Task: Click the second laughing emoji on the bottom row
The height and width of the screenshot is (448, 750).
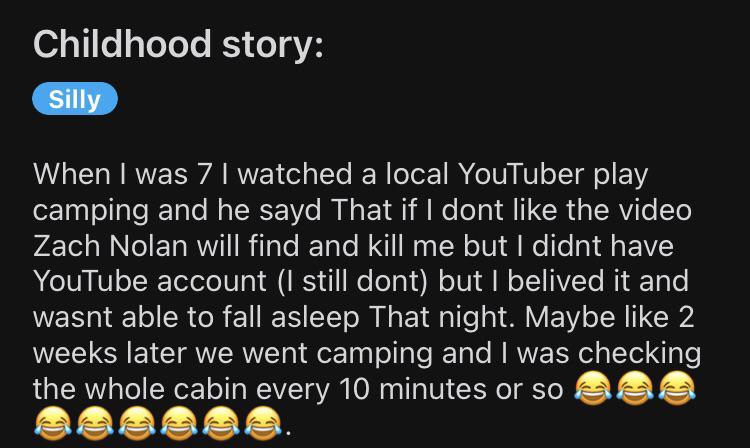Action: tap(95, 424)
